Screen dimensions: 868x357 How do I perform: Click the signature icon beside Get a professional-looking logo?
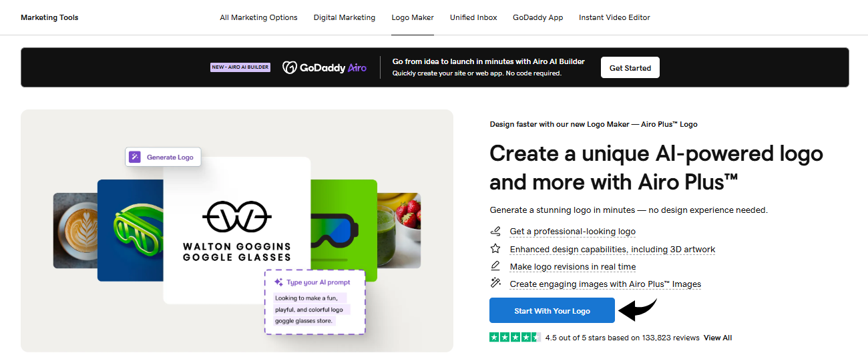(x=495, y=232)
